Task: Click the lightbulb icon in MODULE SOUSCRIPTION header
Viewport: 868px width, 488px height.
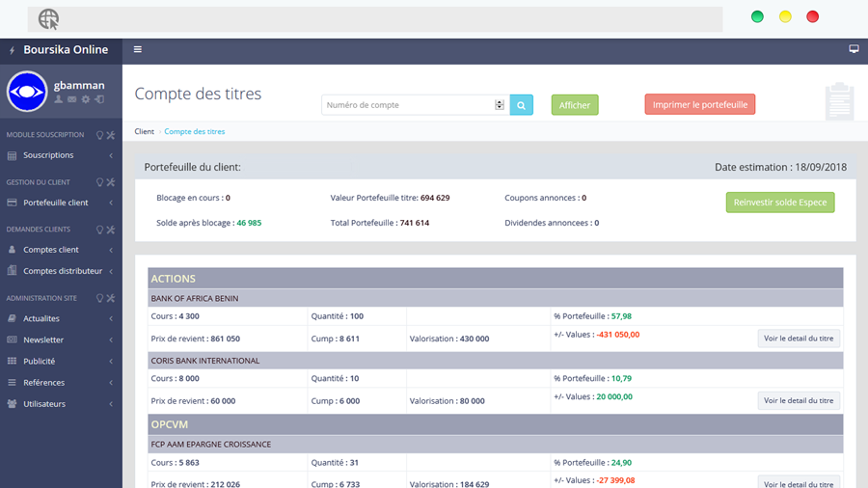Action: (99, 135)
